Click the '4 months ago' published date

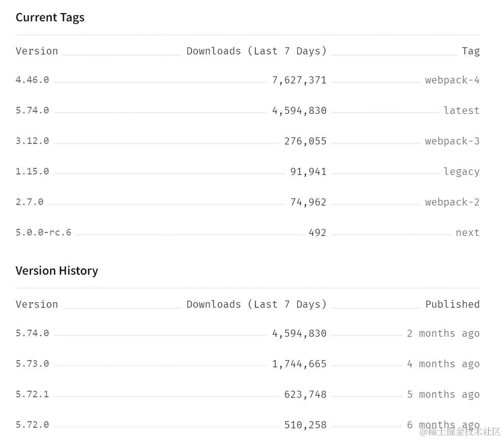coord(443,364)
